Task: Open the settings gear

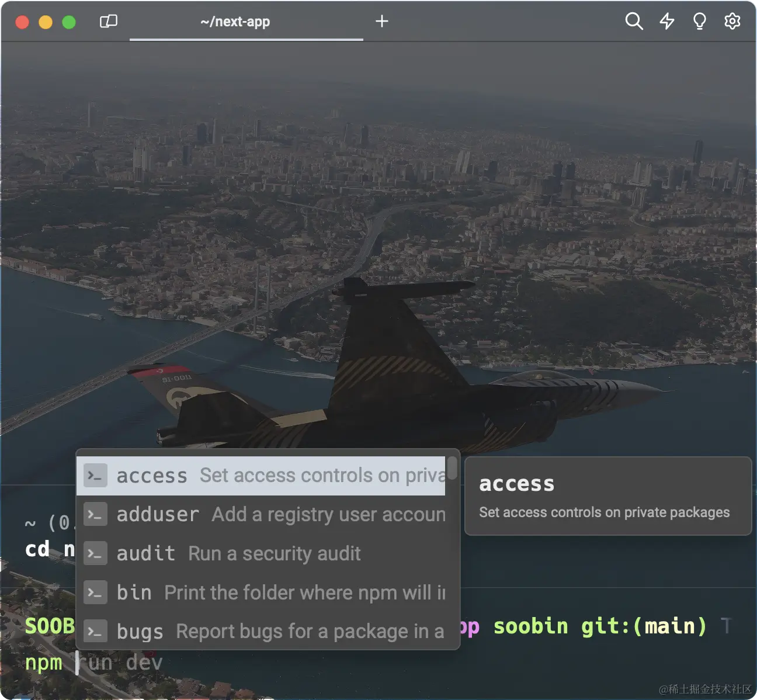Action: point(732,22)
